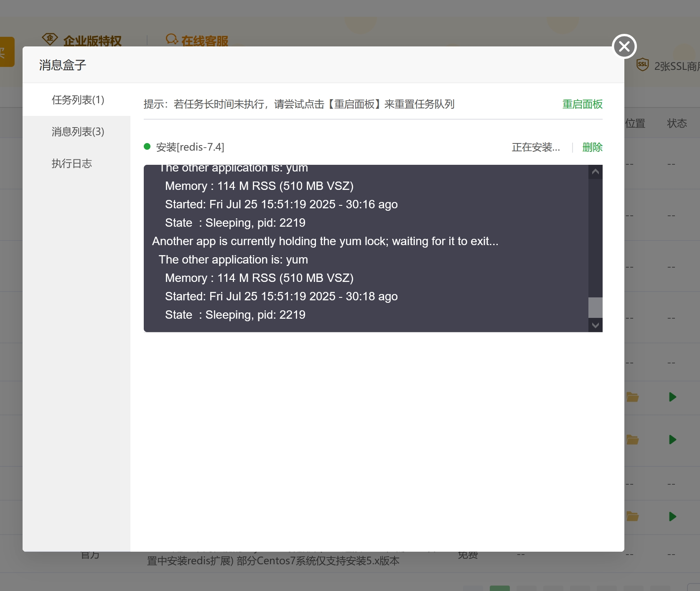Click the log scrollbar thumb
The image size is (700, 591).
(x=595, y=307)
